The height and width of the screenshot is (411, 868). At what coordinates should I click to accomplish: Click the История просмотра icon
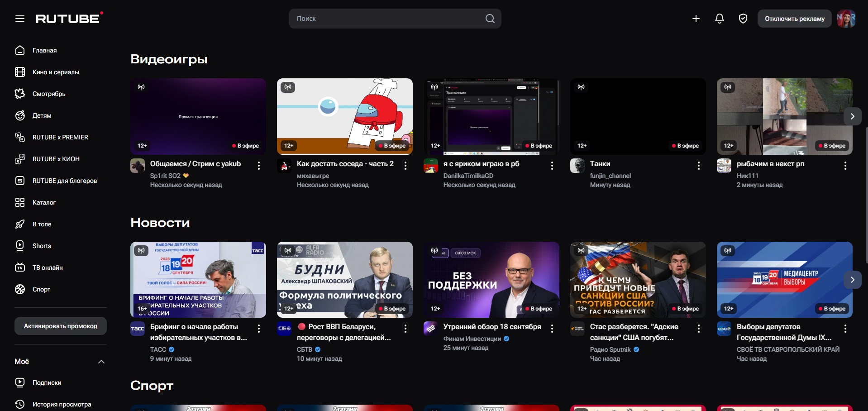20,404
